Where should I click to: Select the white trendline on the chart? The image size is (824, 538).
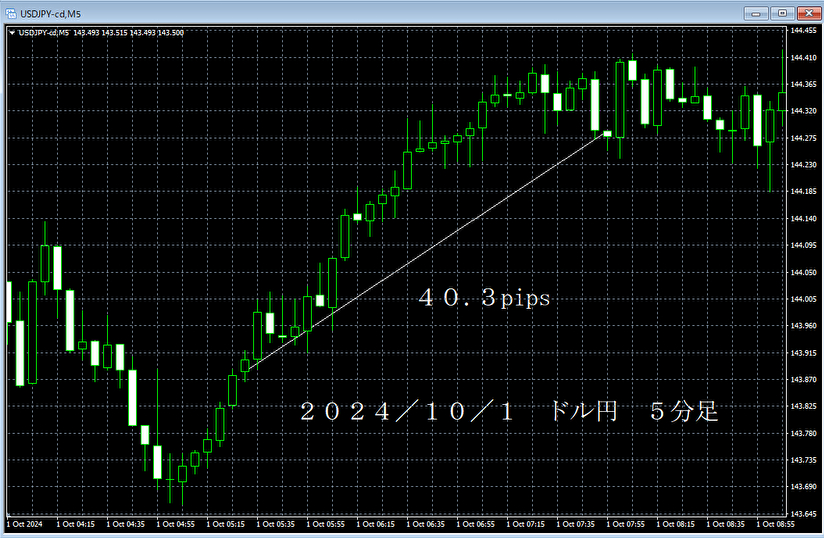426,252
